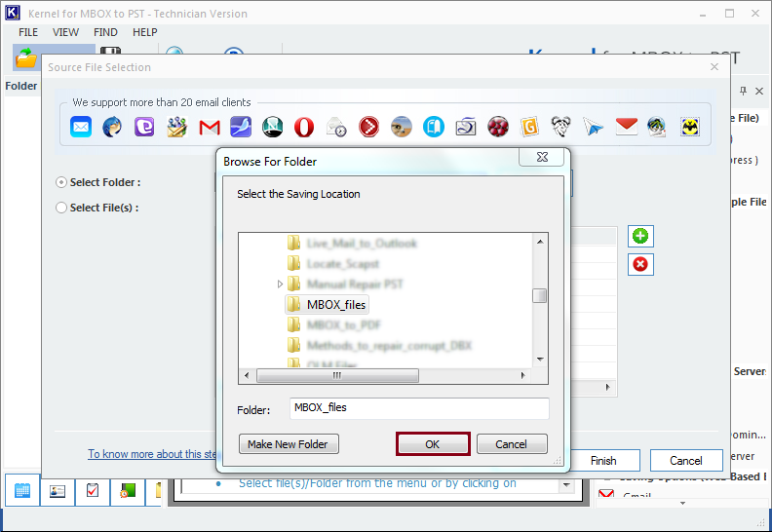Click the blue seabird square icon

(241, 127)
